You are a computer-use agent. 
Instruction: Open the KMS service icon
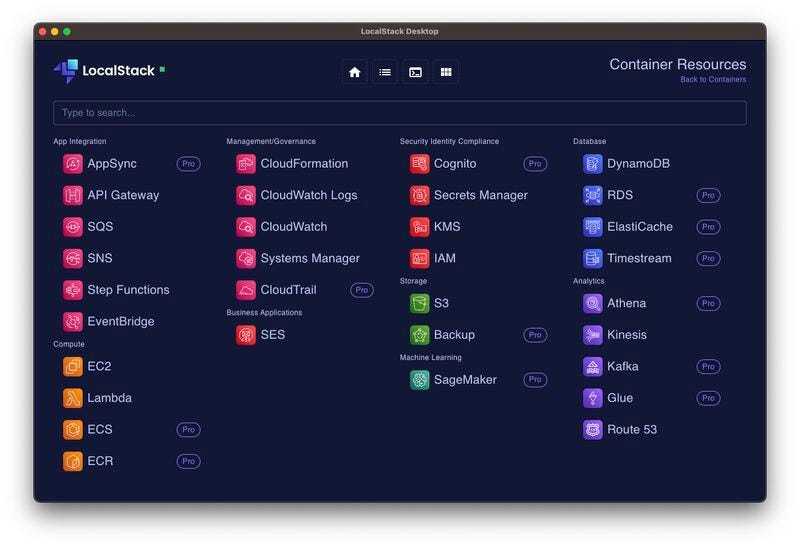419,227
